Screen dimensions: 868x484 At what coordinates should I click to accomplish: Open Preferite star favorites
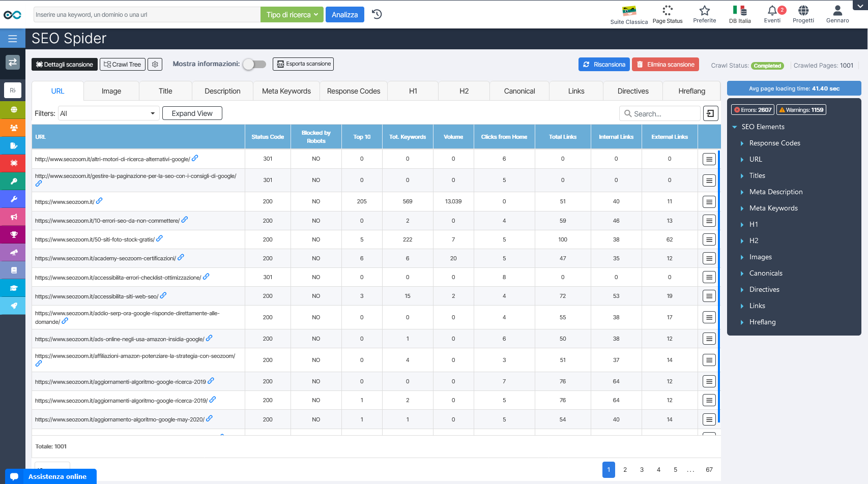705,15
